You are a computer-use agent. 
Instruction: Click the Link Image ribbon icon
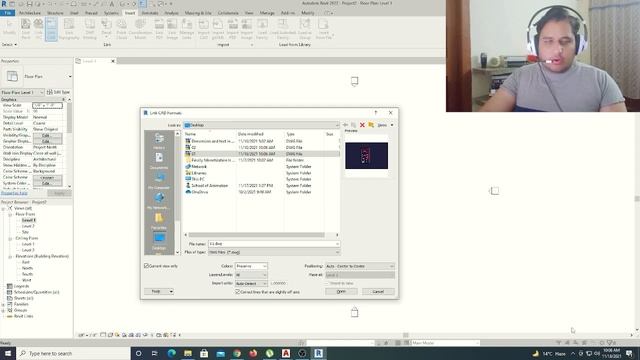pyautogui.click(x=172, y=29)
